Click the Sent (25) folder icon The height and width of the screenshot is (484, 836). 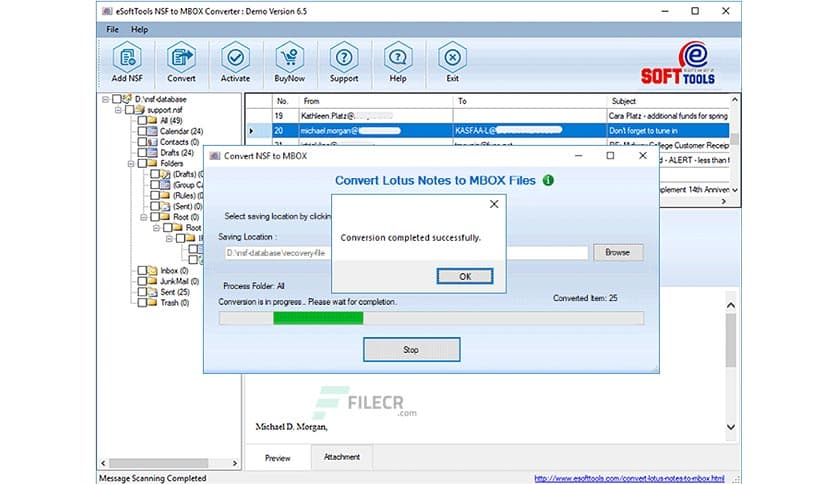pos(152,292)
